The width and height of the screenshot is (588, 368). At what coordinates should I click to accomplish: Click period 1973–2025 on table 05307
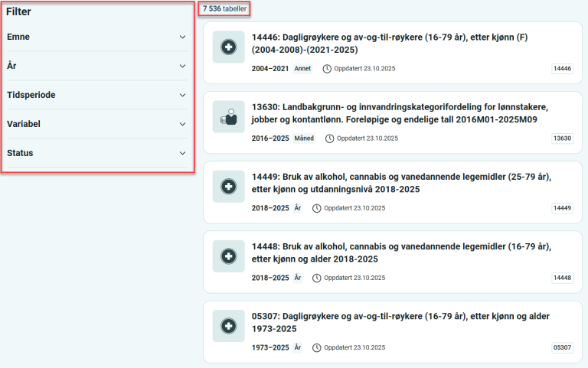pos(270,347)
